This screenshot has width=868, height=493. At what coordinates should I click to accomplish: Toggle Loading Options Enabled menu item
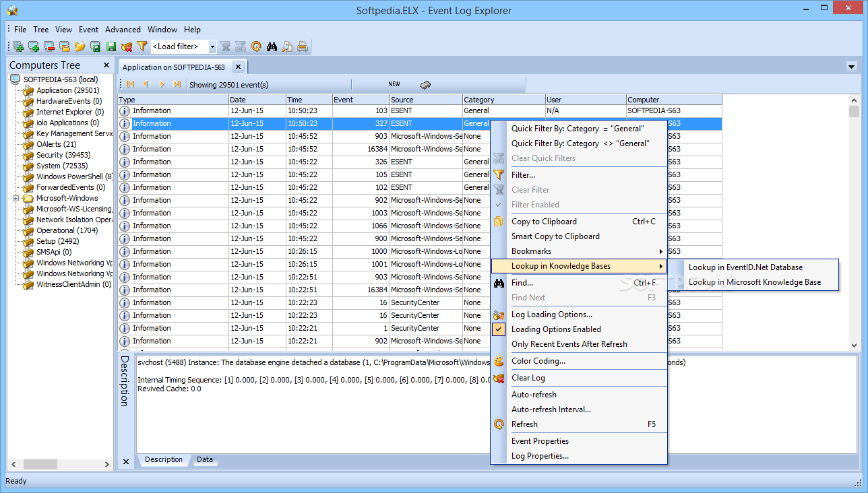(556, 329)
